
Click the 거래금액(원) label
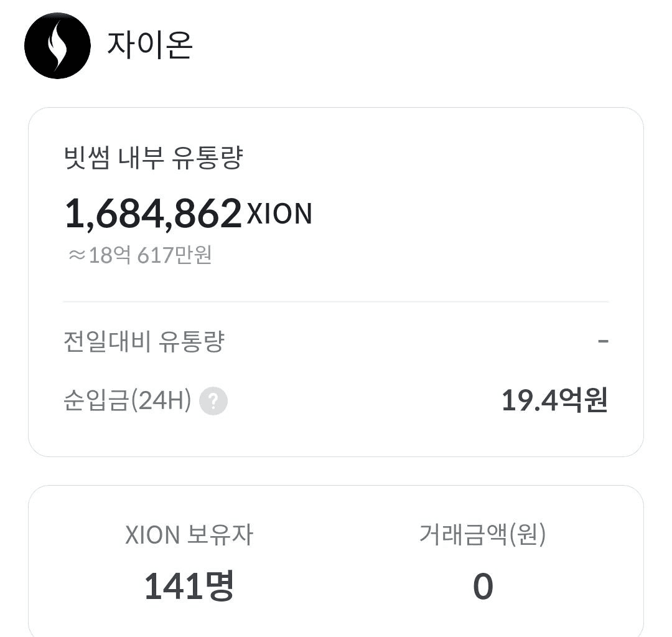[482, 535]
